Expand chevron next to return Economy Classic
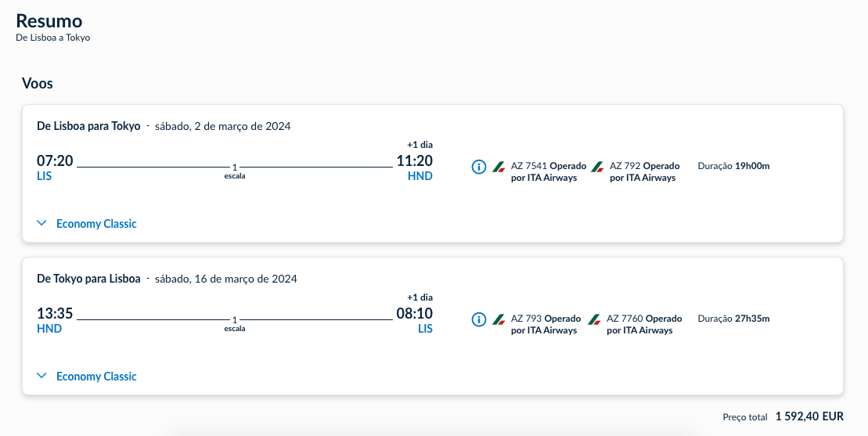Viewport: 868px width, 436px height. [42, 377]
